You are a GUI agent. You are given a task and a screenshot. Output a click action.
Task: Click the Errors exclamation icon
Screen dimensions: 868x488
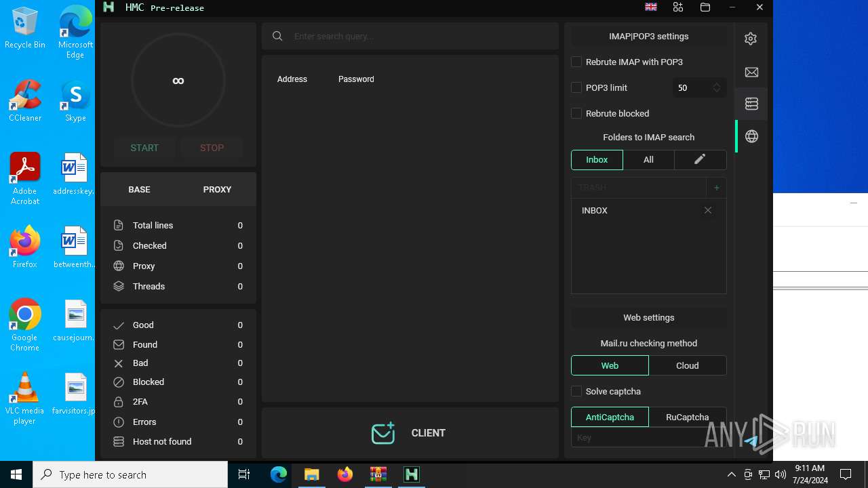click(119, 422)
